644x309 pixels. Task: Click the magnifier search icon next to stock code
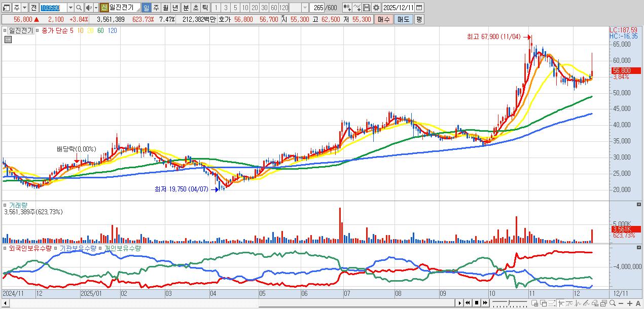(79, 8)
